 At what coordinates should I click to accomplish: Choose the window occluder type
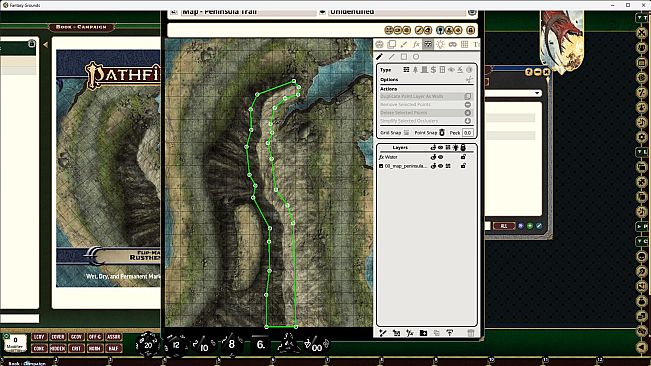click(x=442, y=70)
